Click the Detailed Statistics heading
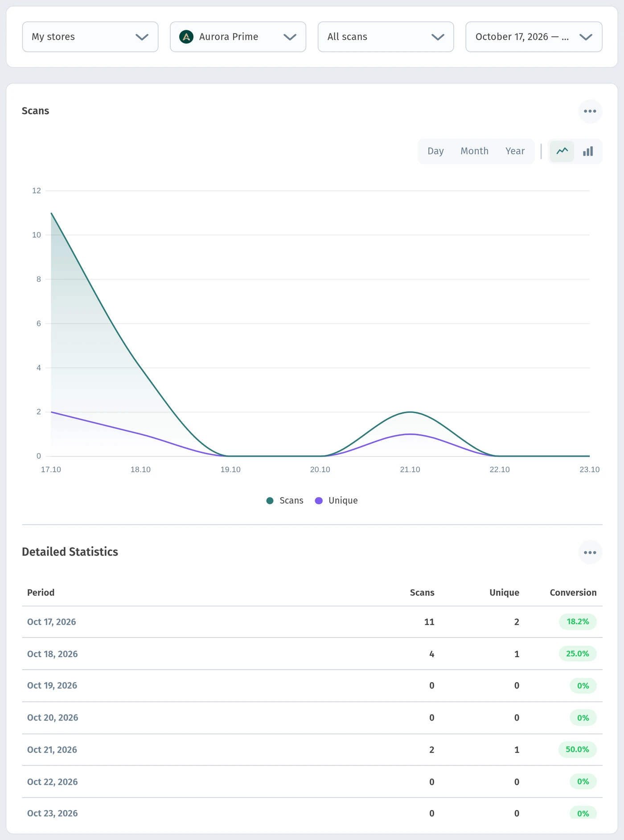The image size is (624, 840). coord(70,552)
